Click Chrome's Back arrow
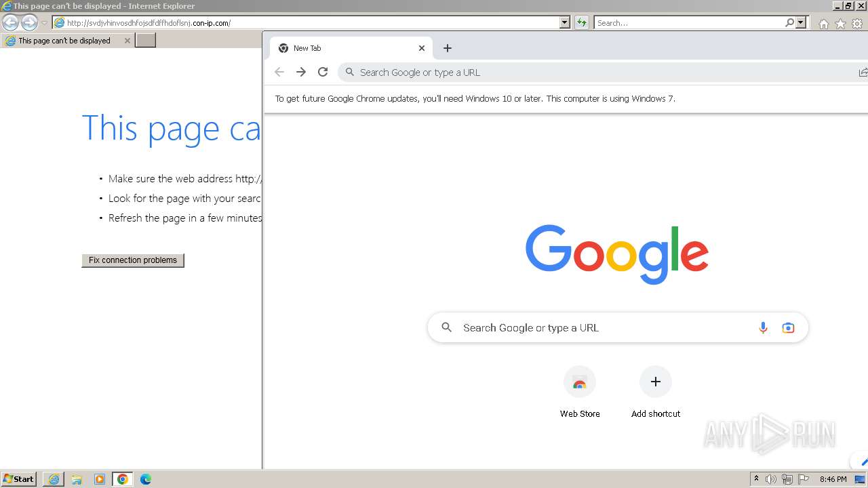The image size is (868, 488). click(x=279, y=72)
